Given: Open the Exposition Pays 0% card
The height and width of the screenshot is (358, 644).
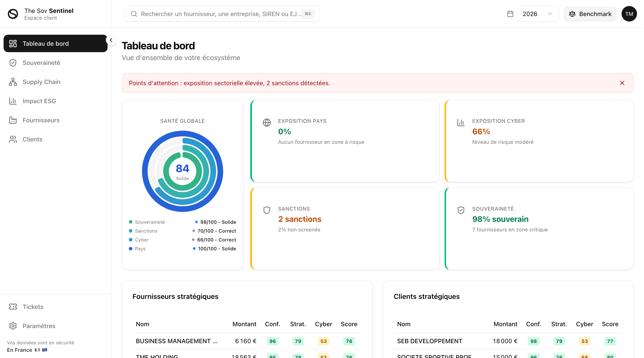Looking at the screenshot, I should coord(345,141).
